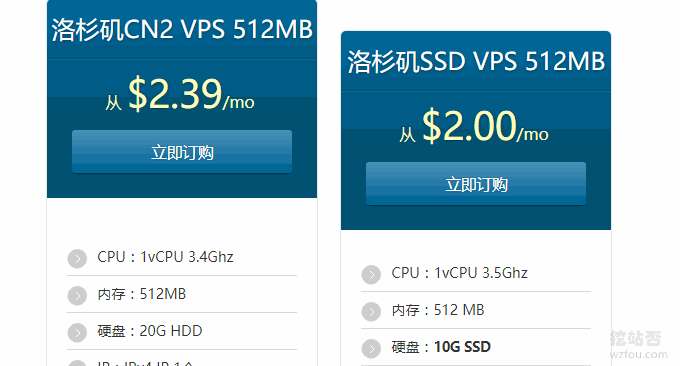Click arrow icon beside 内存 512MB in CN2 plan
Viewport: 680px width, 366px height.
click(77, 296)
